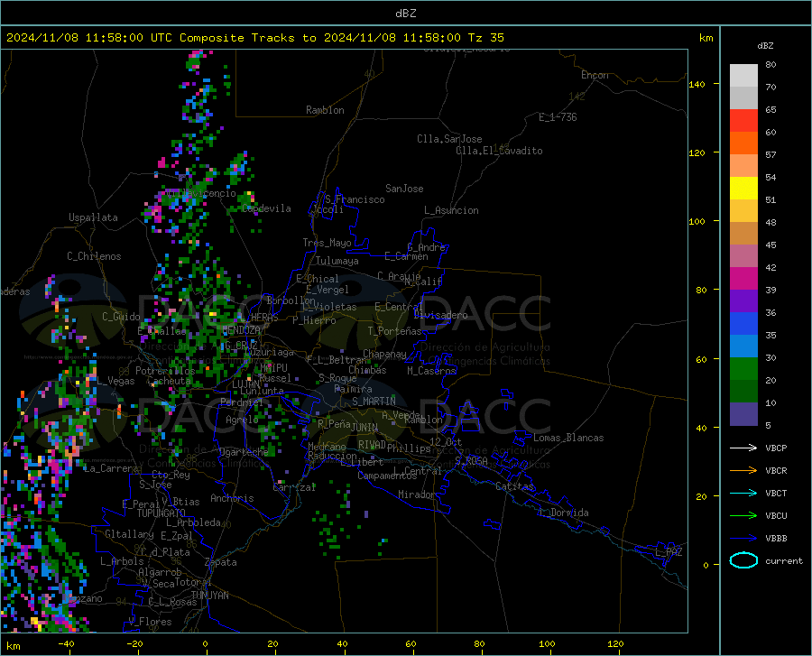Viewport: 812px width, 656px height.
Task: Click the cyan VBCT arrow in legend
Action: coord(743,493)
